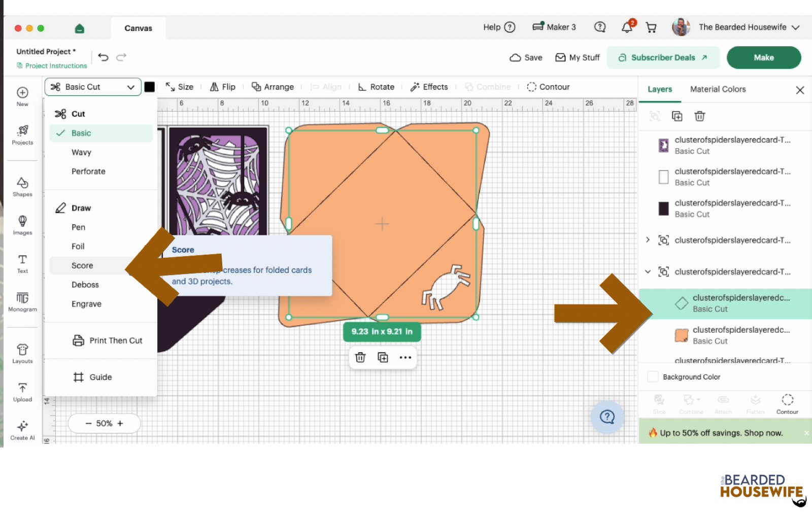Zoom in with the plus button

[120, 423]
